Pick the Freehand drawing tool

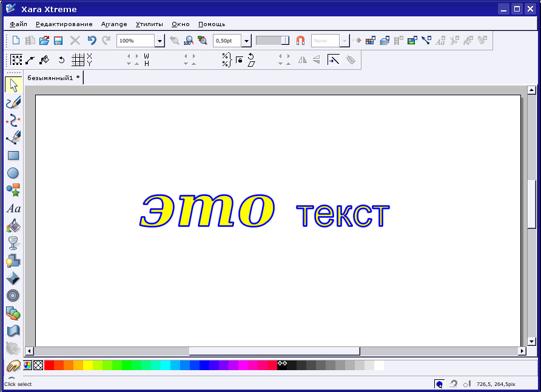coord(13,103)
